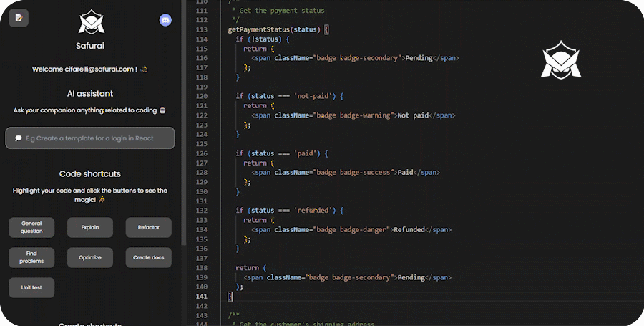This screenshot has width=644, height=326.
Task: Run the Refactor code shortcut
Action: [x=148, y=228]
